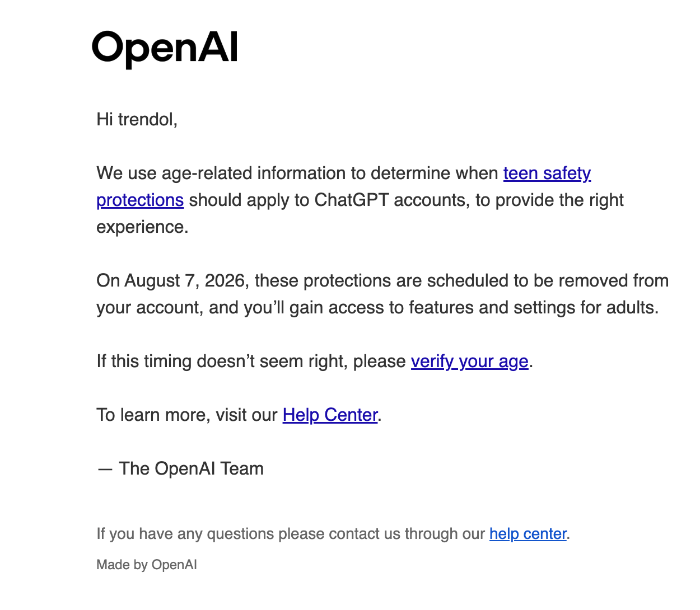Click the "Hi trendol," greeting line

tap(137, 119)
